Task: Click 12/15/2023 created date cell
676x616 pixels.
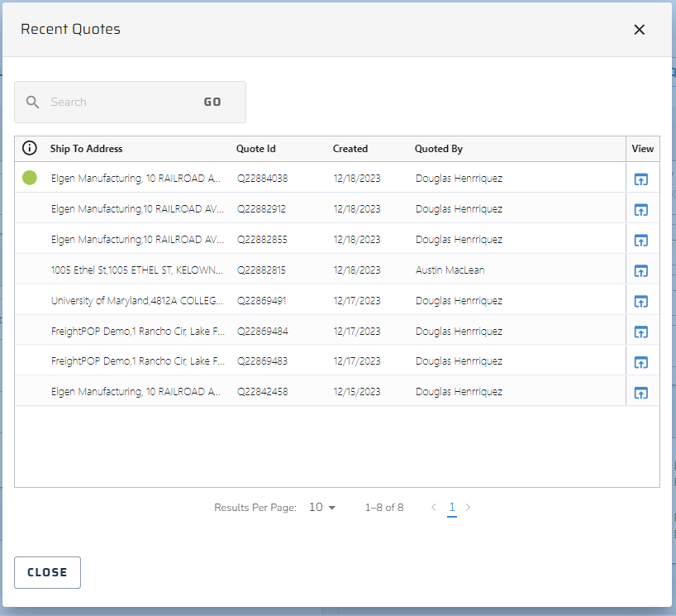Action: (357, 392)
